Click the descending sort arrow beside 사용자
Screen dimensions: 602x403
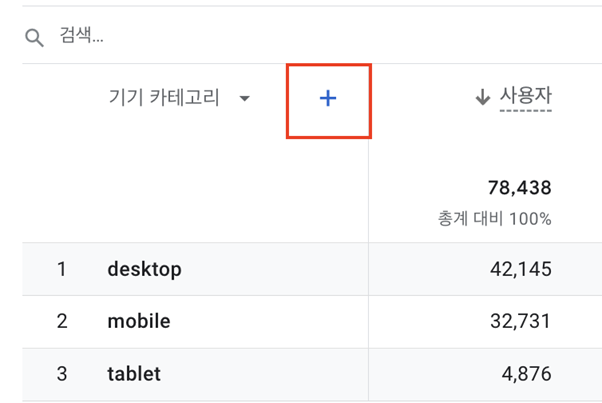pyautogui.click(x=483, y=97)
